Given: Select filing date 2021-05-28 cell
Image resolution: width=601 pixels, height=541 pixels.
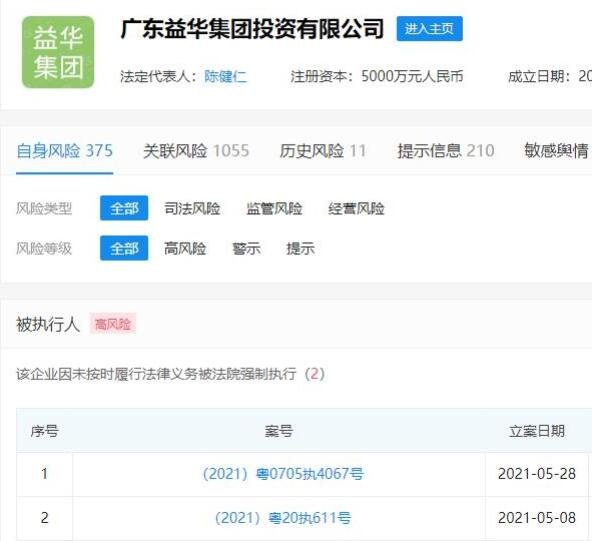Looking at the screenshot, I should click(x=537, y=474).
